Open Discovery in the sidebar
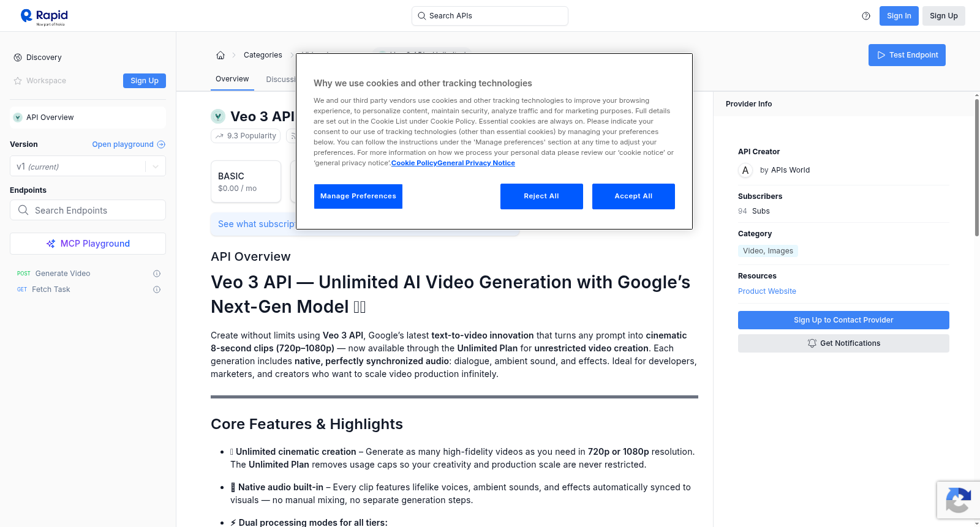 click(38, 58)
